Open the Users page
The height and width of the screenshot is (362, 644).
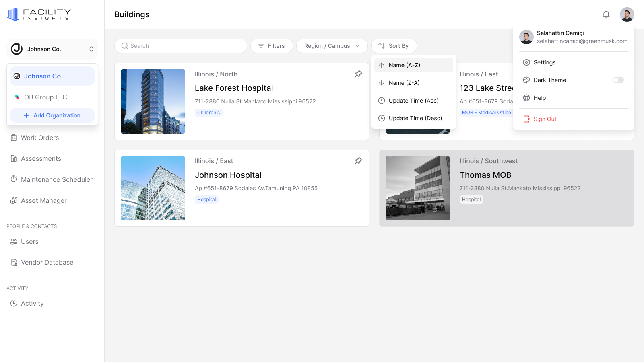30,241
